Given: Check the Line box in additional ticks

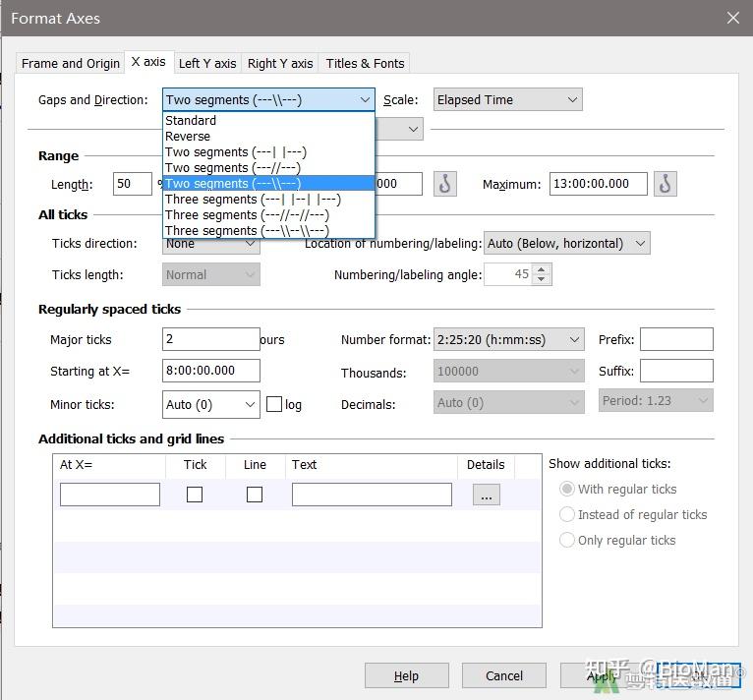Looking at the screenshot, I should [255, 495].
